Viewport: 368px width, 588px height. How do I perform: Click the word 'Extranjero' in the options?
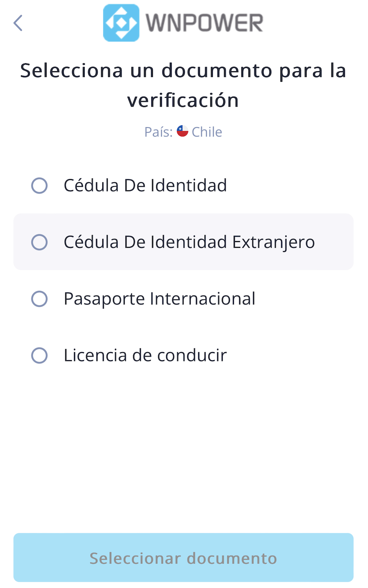(x=273, y=243)
